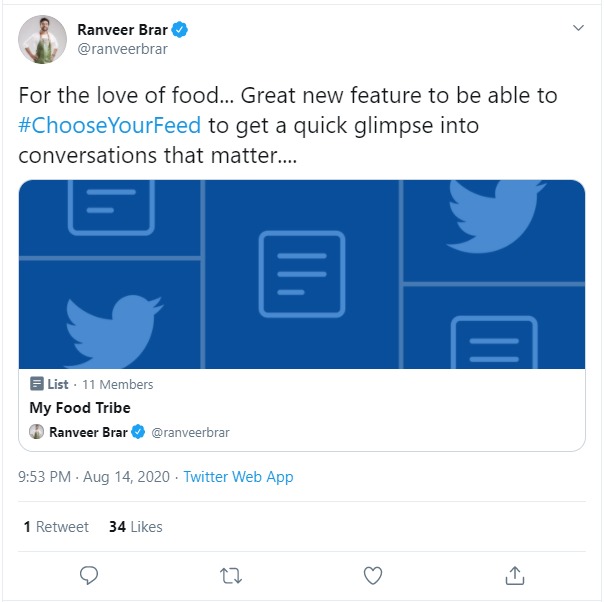Click the verified badge beside the header name
Viewport: 604px width, 602px height.
(182, 29)
